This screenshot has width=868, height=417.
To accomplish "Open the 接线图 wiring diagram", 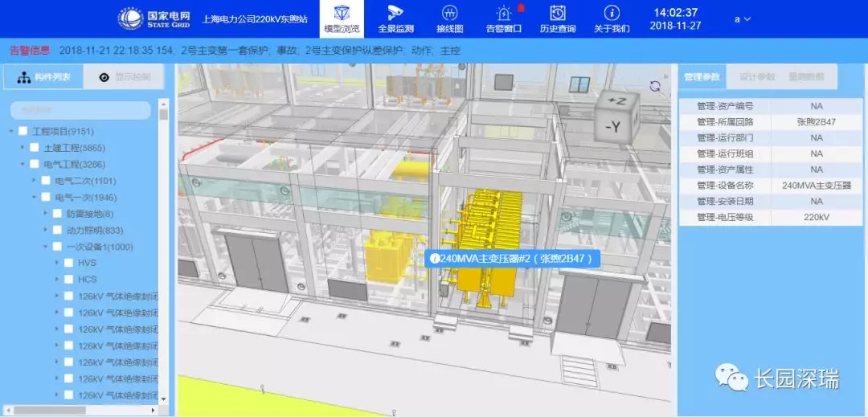I will 450,18.
